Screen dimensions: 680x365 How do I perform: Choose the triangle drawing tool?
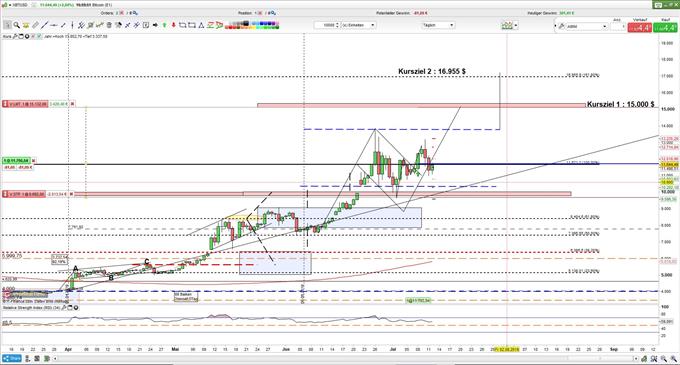pos(201,25)
